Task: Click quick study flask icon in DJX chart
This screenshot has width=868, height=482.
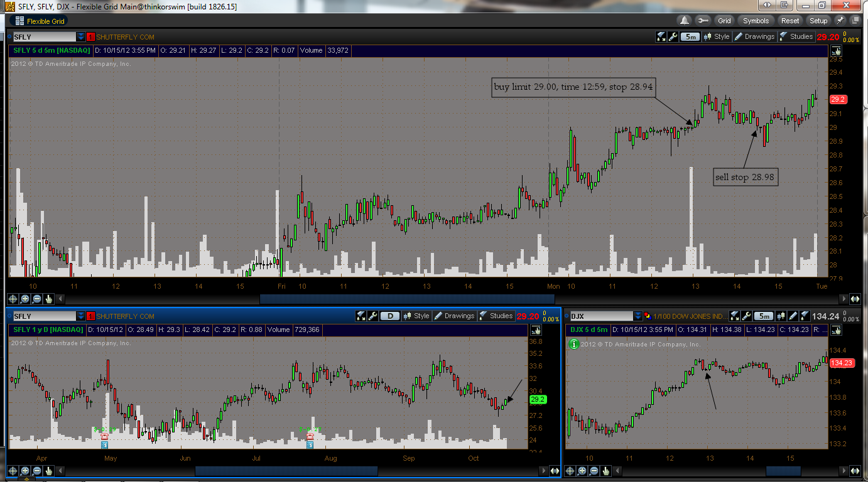Action: [734, 316]
